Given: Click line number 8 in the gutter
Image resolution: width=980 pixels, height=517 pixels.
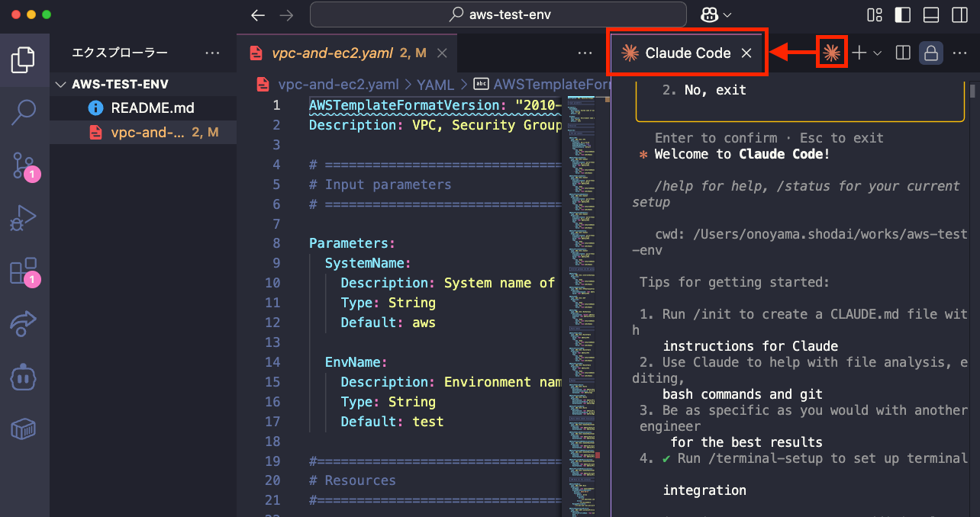Looking at the screenshot, I should coord(276,243).
